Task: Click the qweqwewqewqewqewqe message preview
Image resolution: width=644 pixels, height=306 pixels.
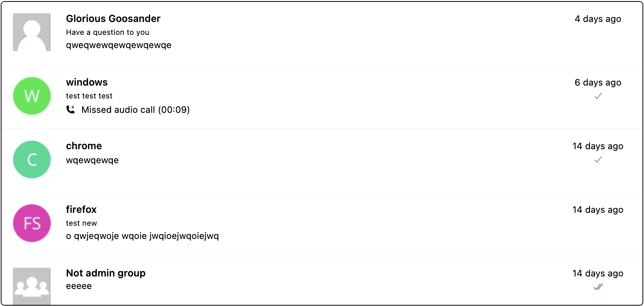Action: (x=119, y=45)
